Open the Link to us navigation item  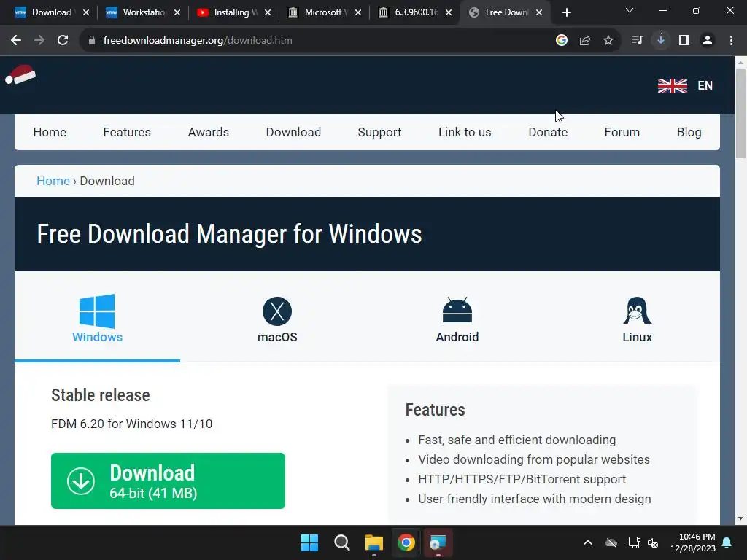click(465, 133)
